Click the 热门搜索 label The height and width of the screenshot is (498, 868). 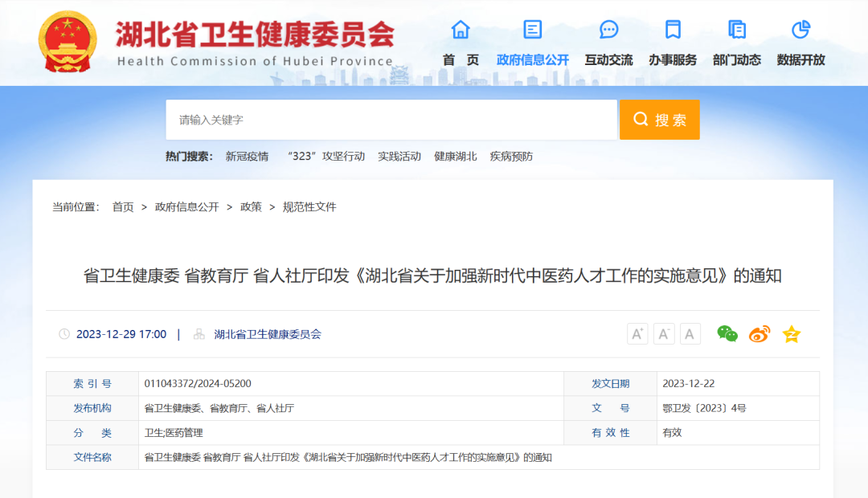tap(190, 157)
